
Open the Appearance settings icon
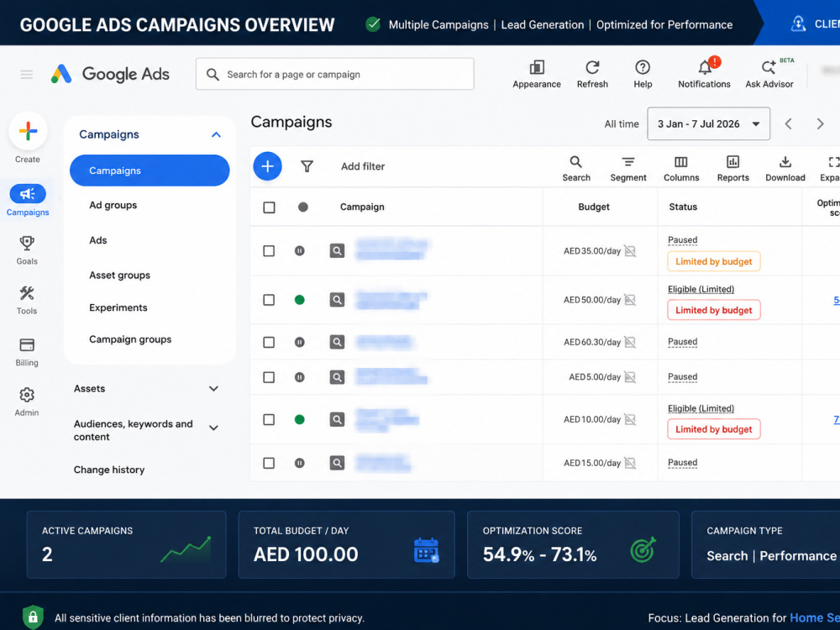point(537,67)
